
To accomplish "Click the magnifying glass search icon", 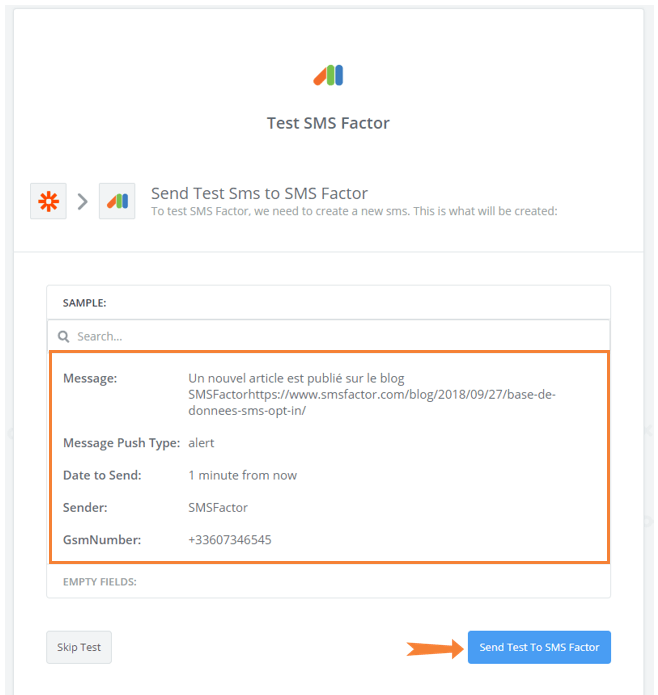I will [x=64, y=336].
